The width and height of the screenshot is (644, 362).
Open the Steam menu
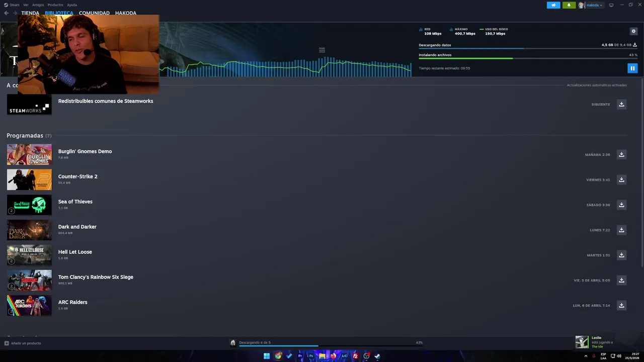click(12, 5)
